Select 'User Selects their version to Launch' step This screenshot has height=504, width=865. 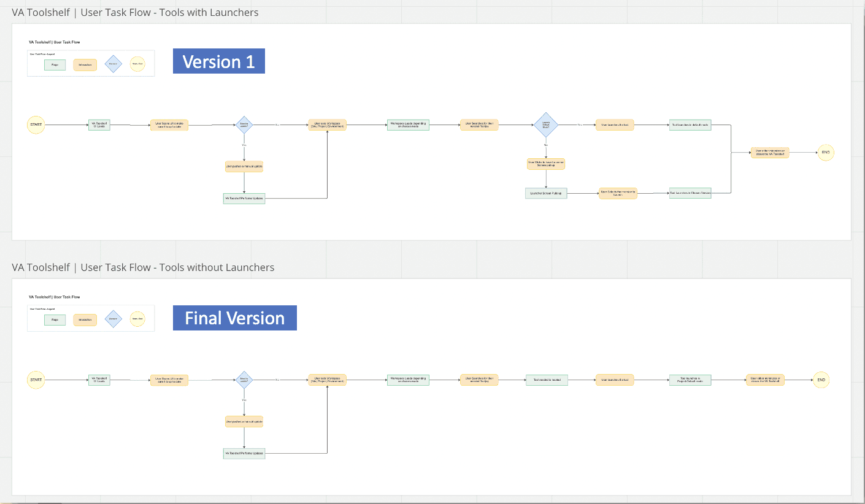(x=618, y=193)
